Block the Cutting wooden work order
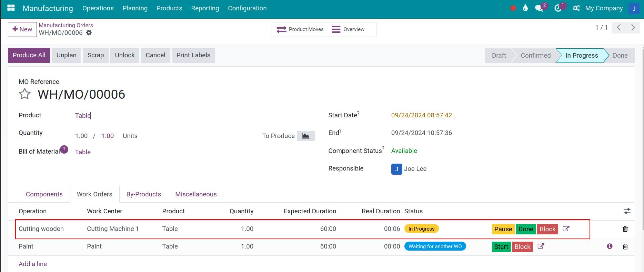This screenshot has width=644, height=272. (547, 229)
